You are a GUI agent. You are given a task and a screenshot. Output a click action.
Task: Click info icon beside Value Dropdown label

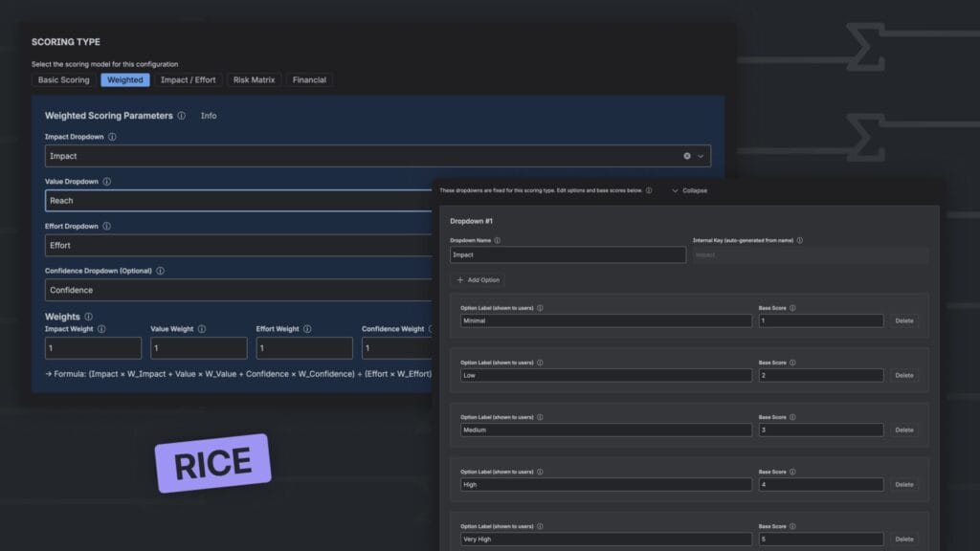tap(106, 182)
